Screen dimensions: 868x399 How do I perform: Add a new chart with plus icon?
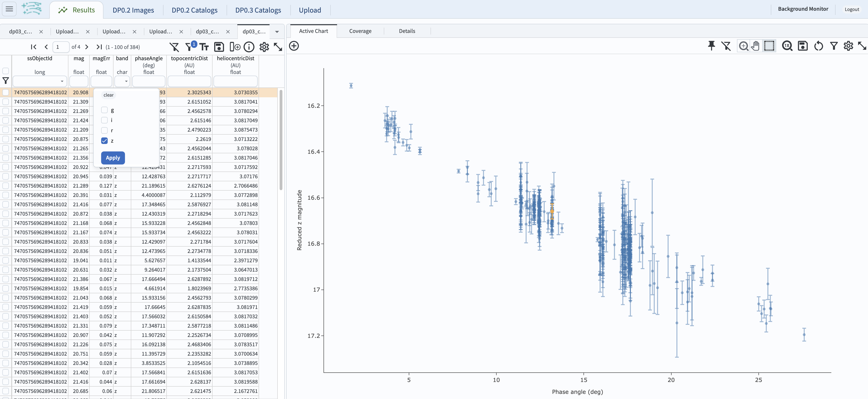click(x=294, y=46)
